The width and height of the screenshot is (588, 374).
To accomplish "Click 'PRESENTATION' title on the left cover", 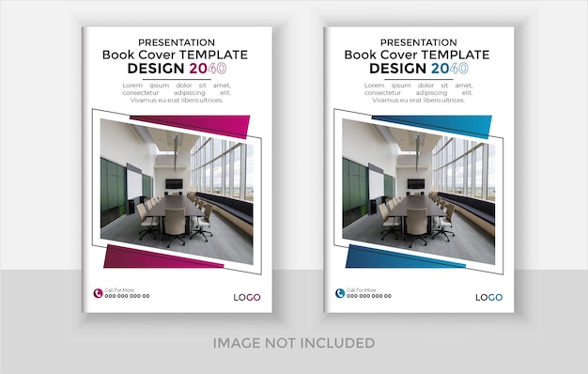I will click(x=177, y=42).
